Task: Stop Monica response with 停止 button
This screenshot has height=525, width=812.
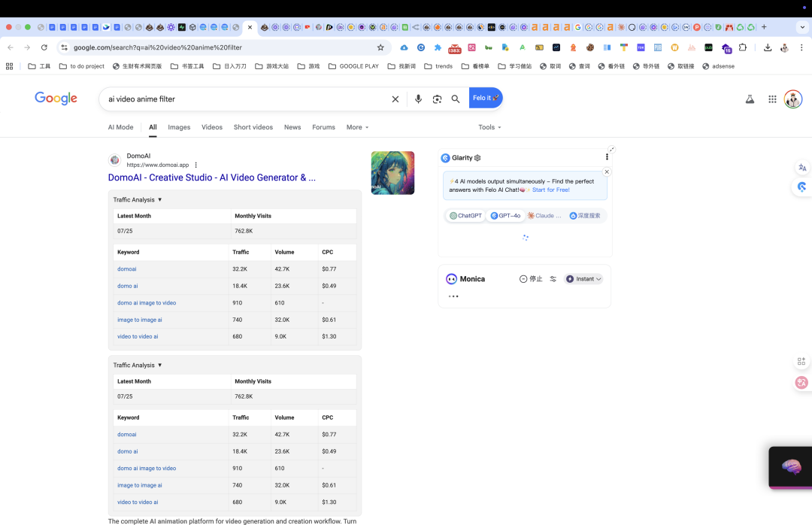Action: (x=531, y=279)
